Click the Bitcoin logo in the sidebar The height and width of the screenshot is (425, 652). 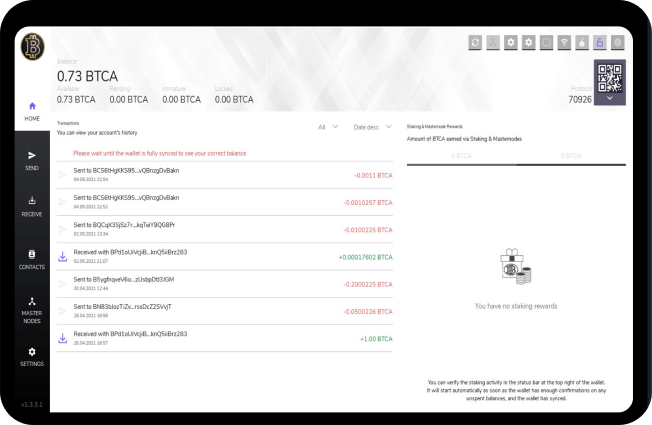pyautogui.click(x=30, y=47)
